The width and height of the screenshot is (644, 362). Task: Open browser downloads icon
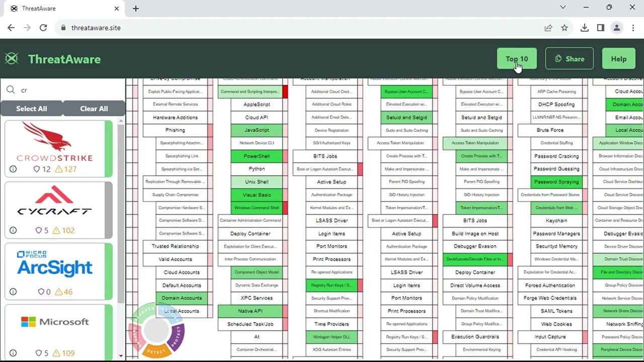(x=584, y=28)
